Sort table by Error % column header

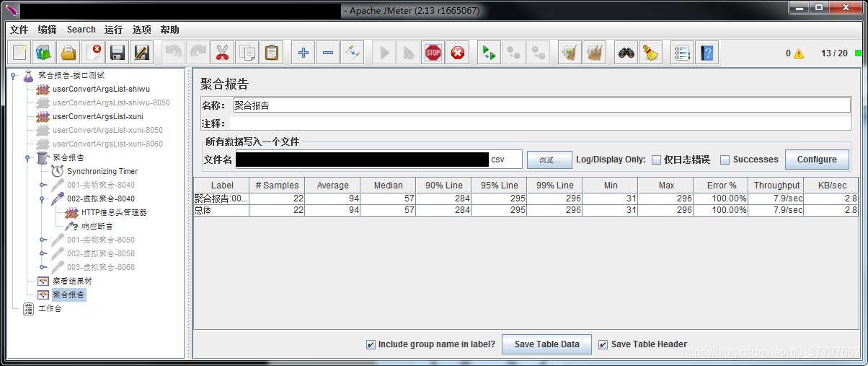721,186
